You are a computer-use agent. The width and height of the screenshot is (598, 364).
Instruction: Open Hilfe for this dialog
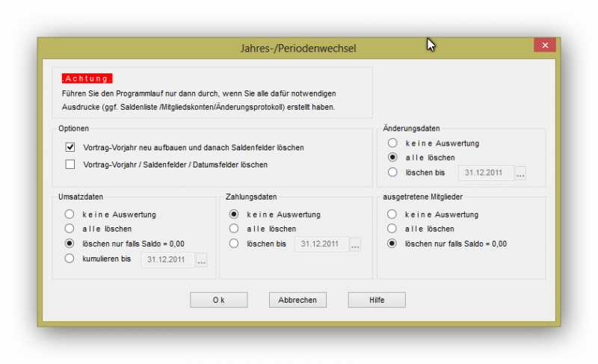coord(377,300)
